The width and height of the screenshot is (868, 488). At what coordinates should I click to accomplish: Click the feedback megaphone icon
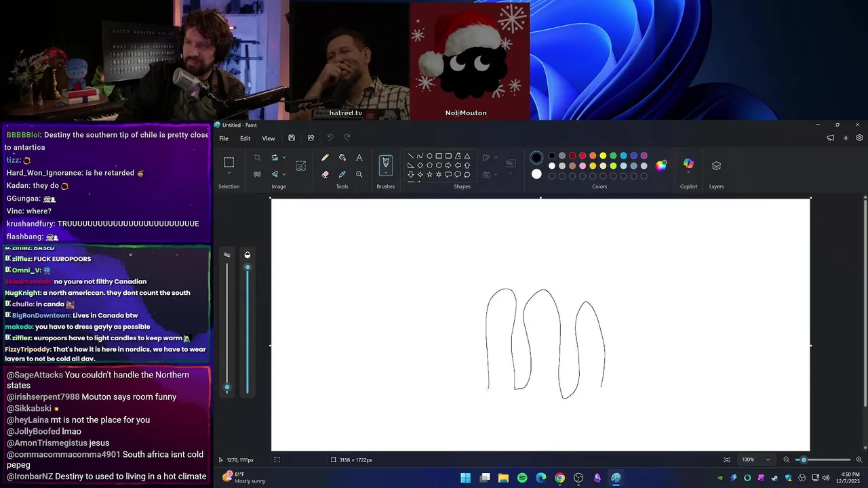click(x=831, y=138)
